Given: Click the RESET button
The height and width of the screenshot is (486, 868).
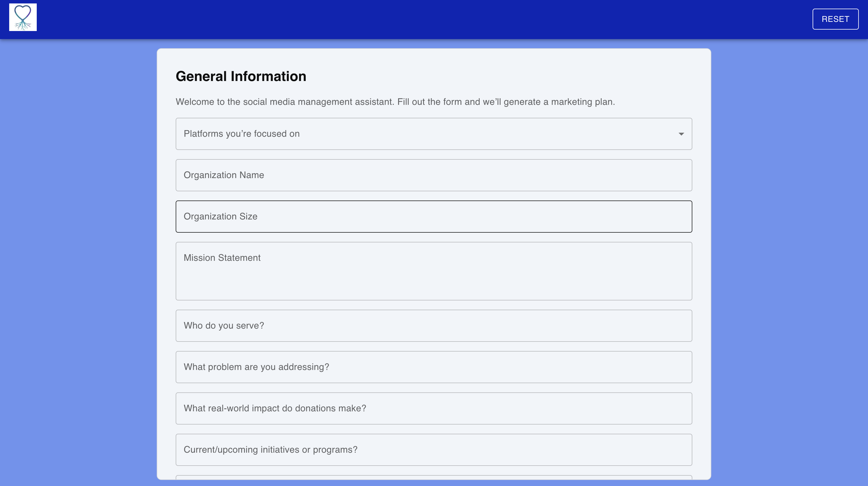Looking at the screenshot, I should pos(835,19).
